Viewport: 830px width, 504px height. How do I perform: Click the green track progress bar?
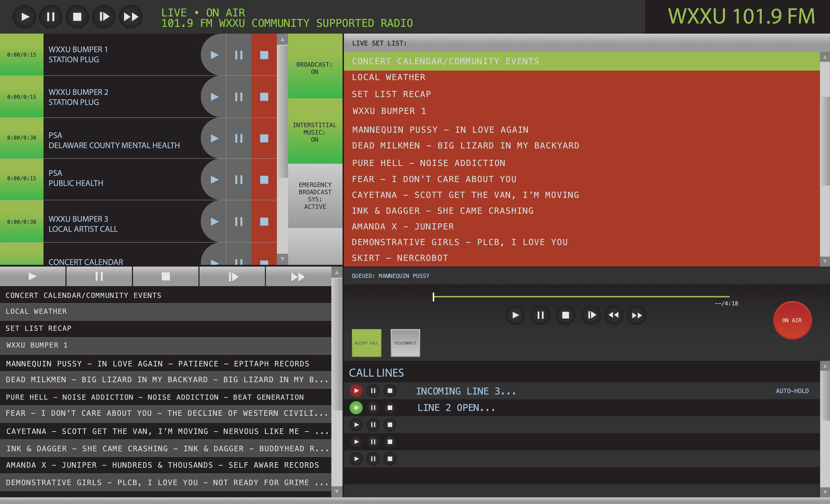[581, 297]
